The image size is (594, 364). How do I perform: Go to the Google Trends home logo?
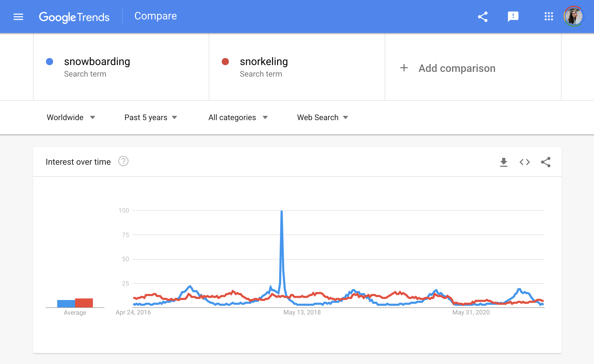tap(74, 17)
